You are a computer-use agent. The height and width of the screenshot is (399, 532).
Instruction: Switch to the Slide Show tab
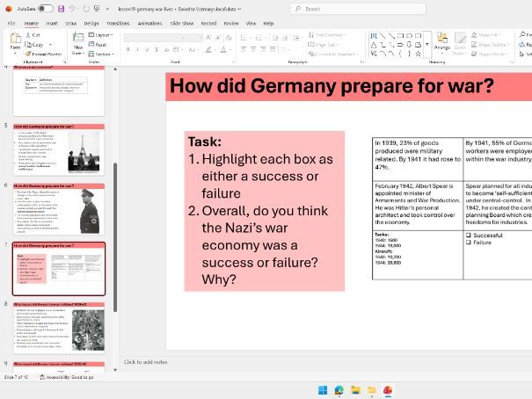click(182, 24)
